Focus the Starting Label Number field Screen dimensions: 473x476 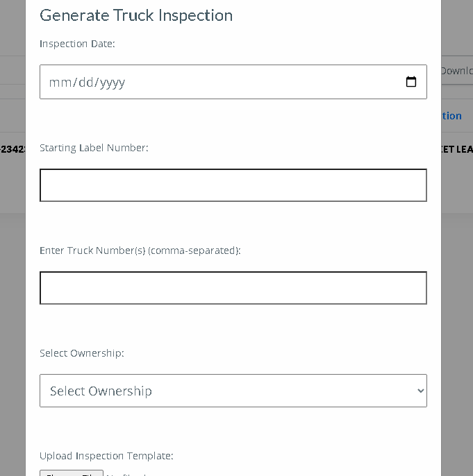pyautogui.click(x=233, y=185)
